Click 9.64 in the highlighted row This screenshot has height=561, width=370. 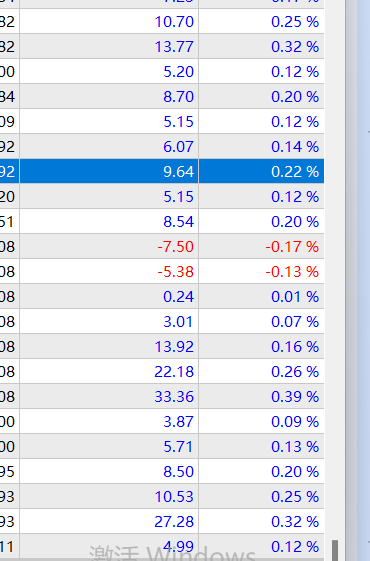(x=178, y=172)
